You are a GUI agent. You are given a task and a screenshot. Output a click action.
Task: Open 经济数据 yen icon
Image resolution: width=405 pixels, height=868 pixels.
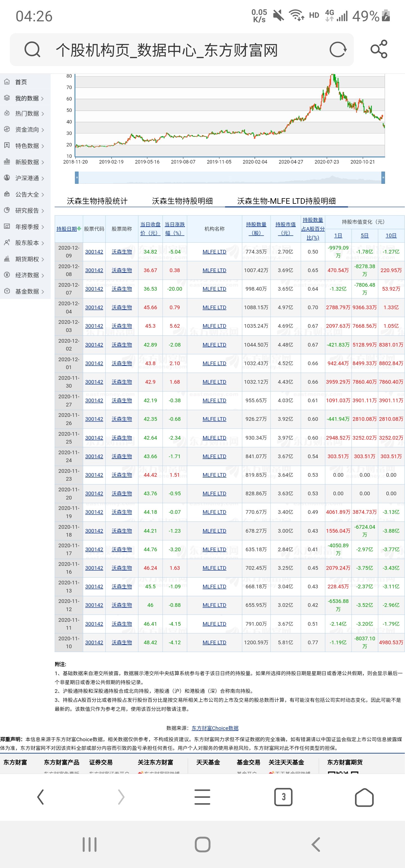pyautogui.click(x=7, y=275)
